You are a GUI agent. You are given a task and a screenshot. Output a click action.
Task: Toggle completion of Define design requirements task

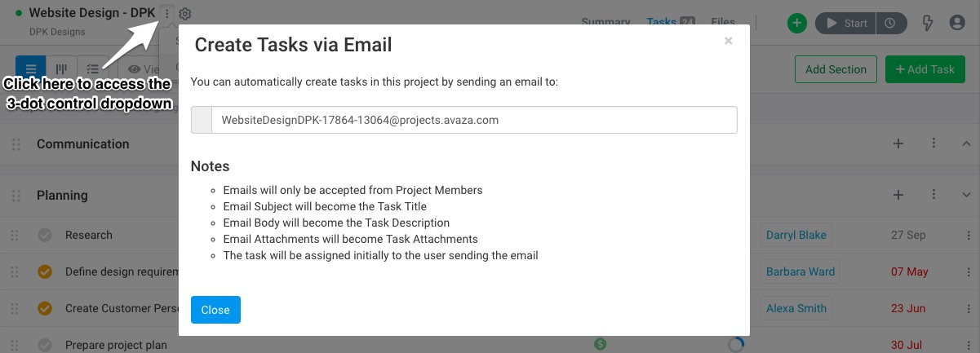pyautogui.click(x=45, y=271)
